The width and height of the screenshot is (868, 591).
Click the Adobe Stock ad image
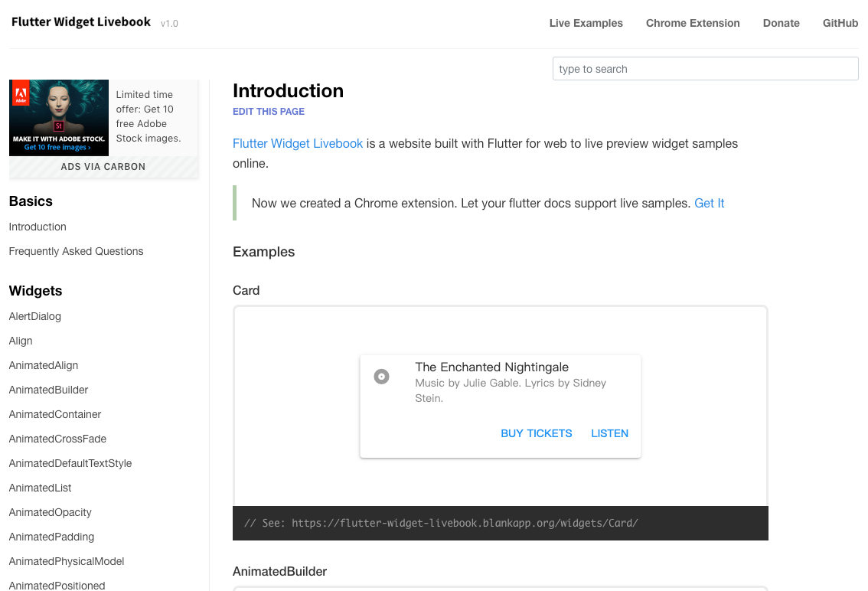coord(59,118)
